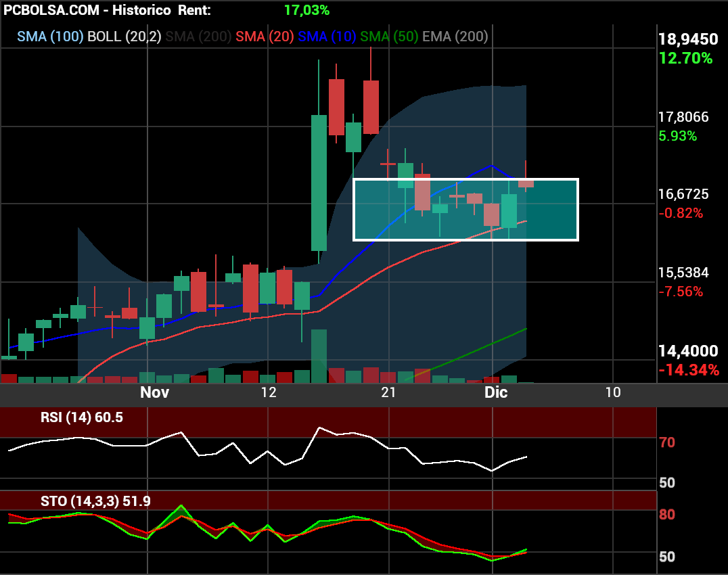Click the 16,6725 price axis label
The height and width of the screenshot is (575, 728).
pyautogui.click(x=683, y=195)
